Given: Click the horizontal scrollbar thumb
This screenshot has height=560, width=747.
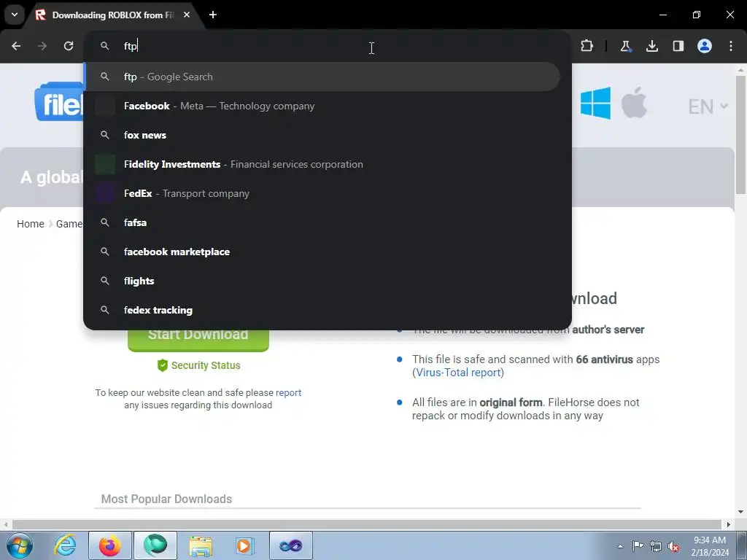Looking at the screenshot, I should tap(366, 524).
